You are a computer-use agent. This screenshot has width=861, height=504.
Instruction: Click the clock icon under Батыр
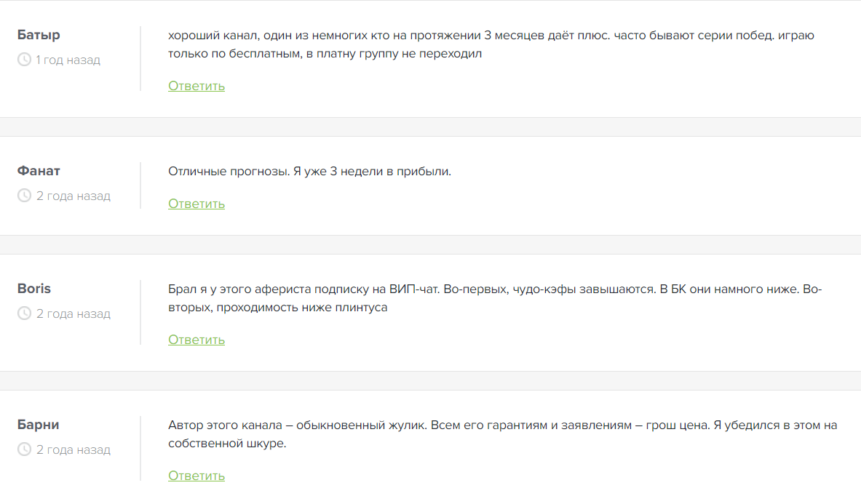point(24,60)
